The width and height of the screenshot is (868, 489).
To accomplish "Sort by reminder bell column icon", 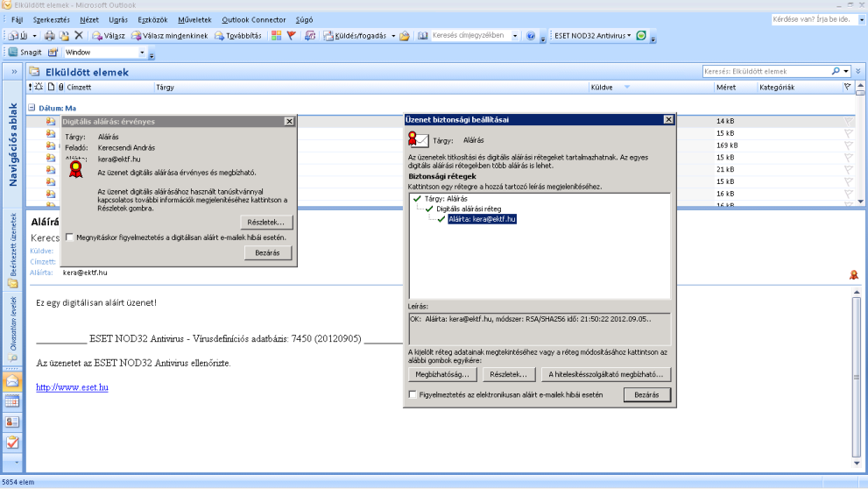I will click(39, 87).
